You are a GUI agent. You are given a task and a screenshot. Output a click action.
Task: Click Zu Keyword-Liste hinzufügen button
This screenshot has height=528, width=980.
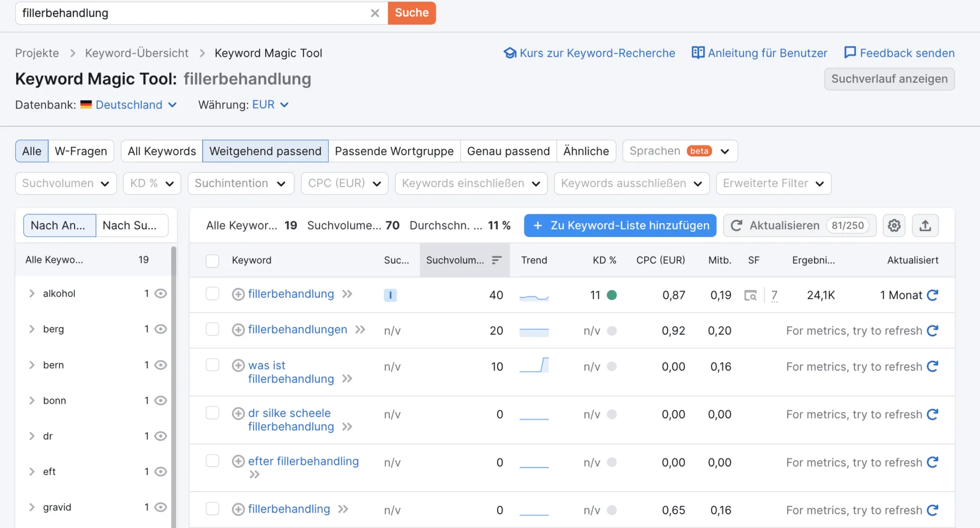click(x=620, y=226)
